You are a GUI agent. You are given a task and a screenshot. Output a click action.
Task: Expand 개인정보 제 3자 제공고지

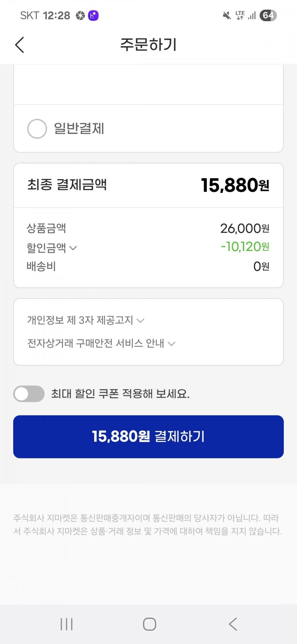tap(86, 320)
